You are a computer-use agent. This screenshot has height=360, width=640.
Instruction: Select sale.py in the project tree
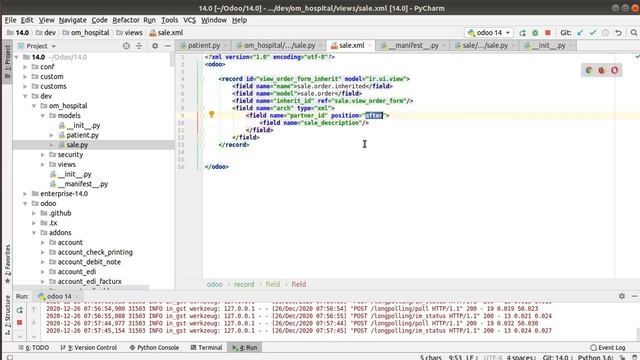click(x=77, y=145)
